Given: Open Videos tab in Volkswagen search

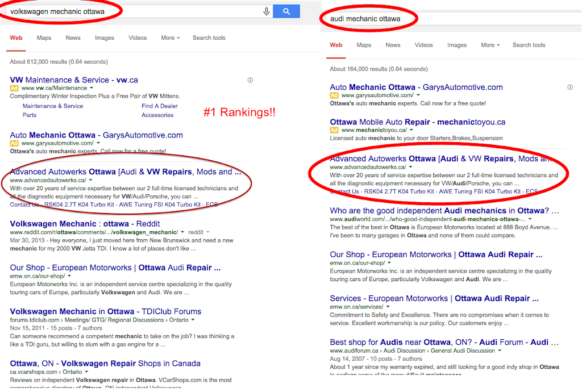Looking at the screenshot, I should coord(138,38).
